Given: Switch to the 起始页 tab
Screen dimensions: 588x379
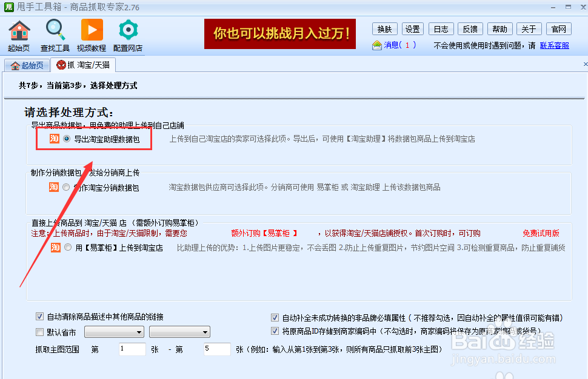Looking at the screenshot, I should 27,64.
